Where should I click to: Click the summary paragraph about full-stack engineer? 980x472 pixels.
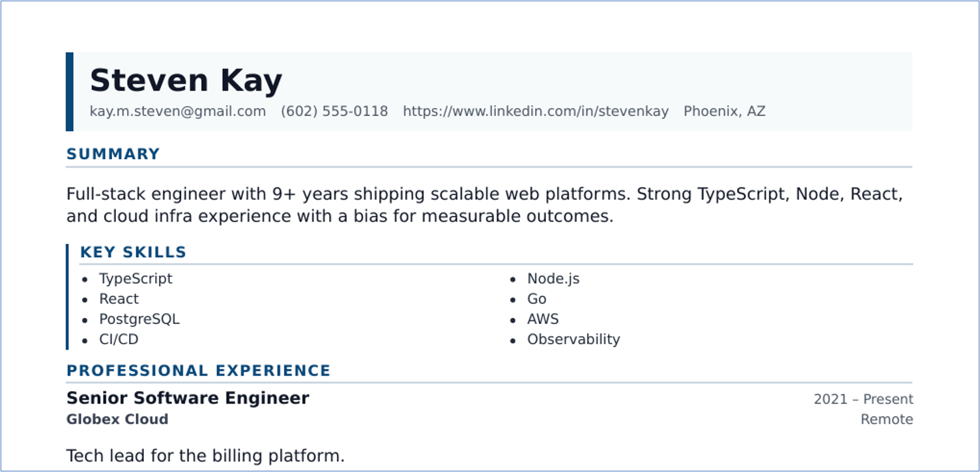click(x=485, y=205)
